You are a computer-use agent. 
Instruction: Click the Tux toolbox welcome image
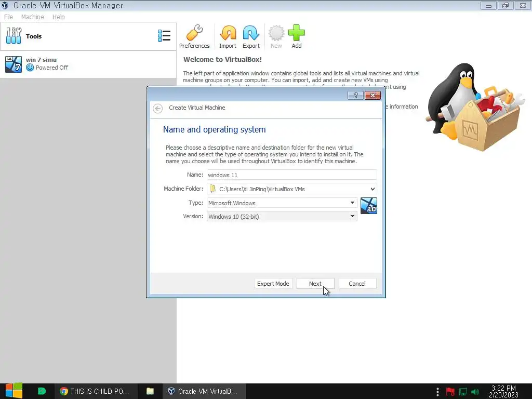point(476,107)
